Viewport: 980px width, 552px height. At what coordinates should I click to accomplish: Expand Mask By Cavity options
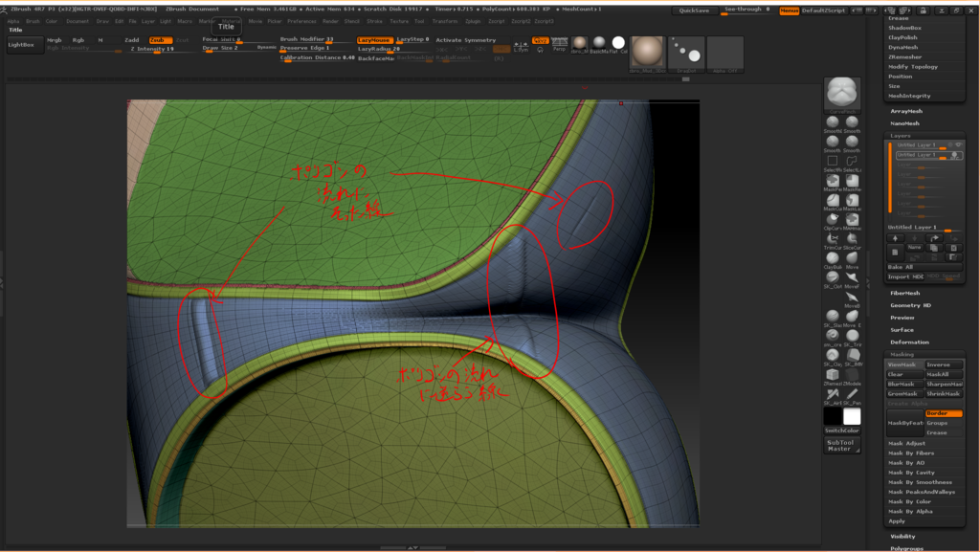click(911, 473)
